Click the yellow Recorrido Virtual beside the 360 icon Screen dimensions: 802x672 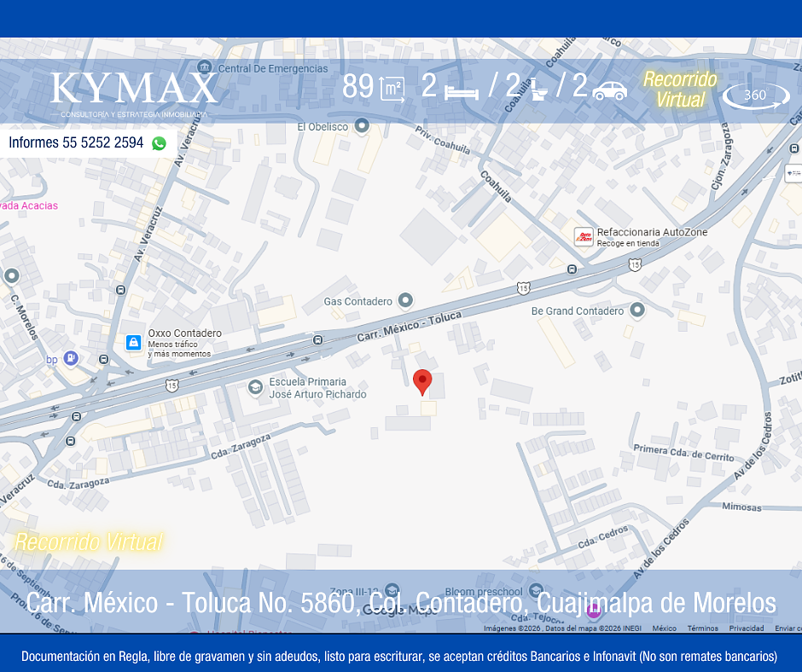pos(680,90)
